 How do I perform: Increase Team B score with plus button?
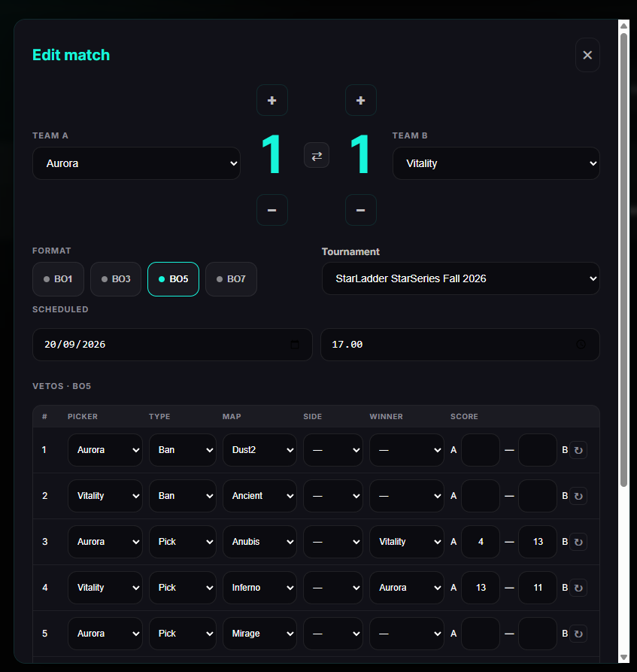(361, 100)
